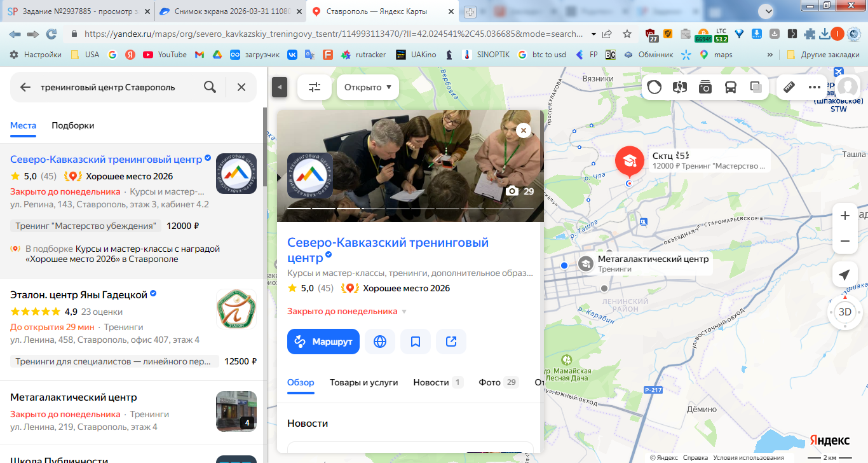The width and height of the screenshot is (868, 463).
Task: Click the share icon in card
Action: [x=451, y=342]
